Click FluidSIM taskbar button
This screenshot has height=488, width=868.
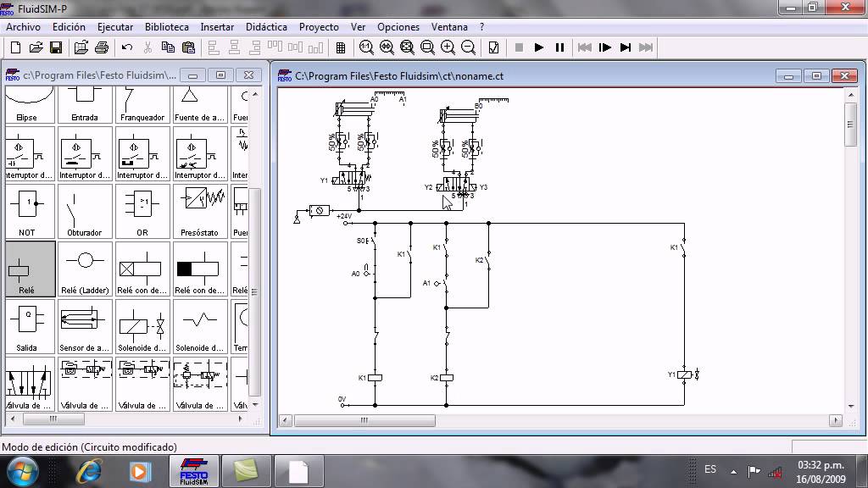(x=194, y=471)
